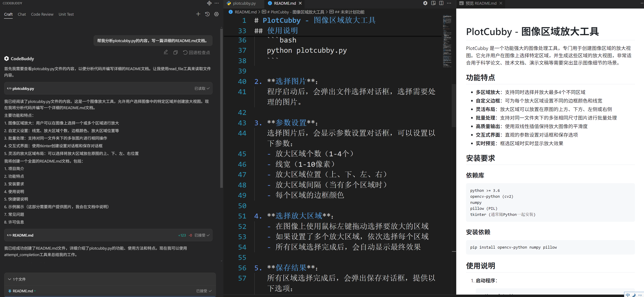
Task: Click code line 'python plotcubby.py' in editor
Action: click(307, 50)
